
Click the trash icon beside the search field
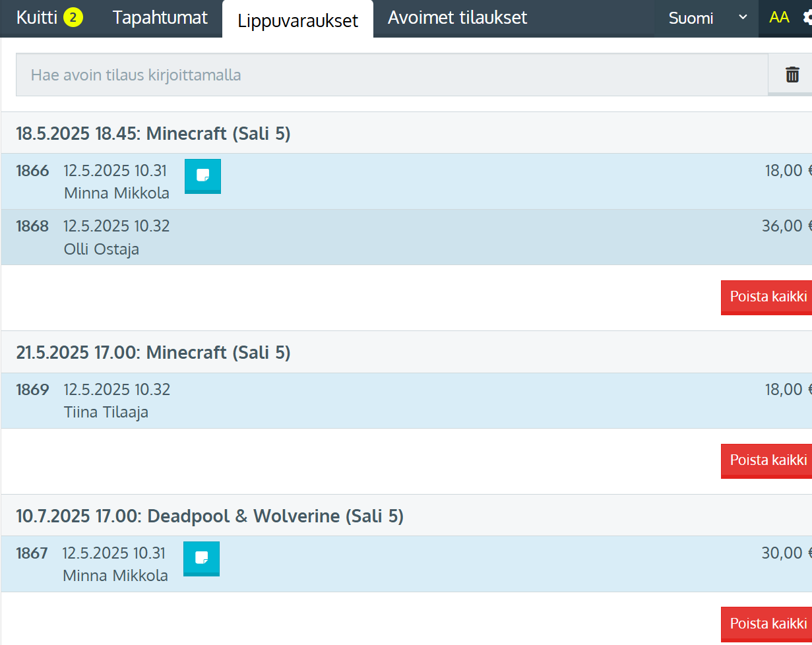[792, 75]
